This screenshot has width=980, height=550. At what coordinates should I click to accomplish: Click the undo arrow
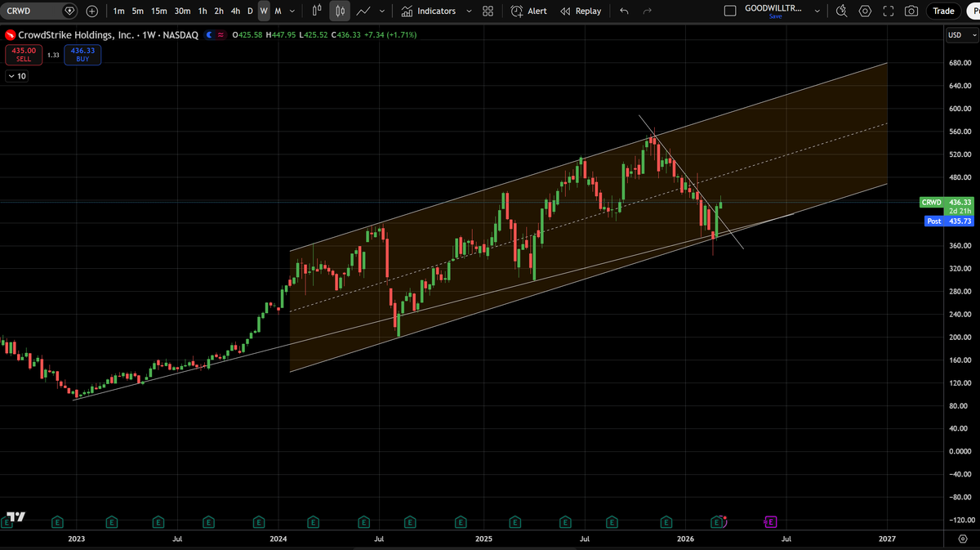pos(625,11)
